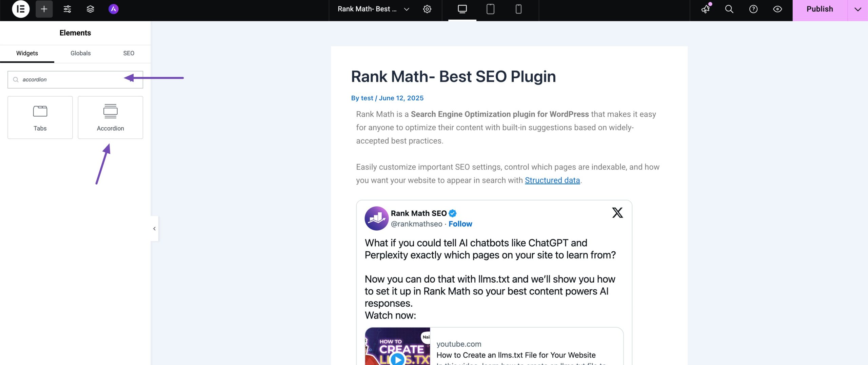Switch to the Globals tab

coord(80,53)
